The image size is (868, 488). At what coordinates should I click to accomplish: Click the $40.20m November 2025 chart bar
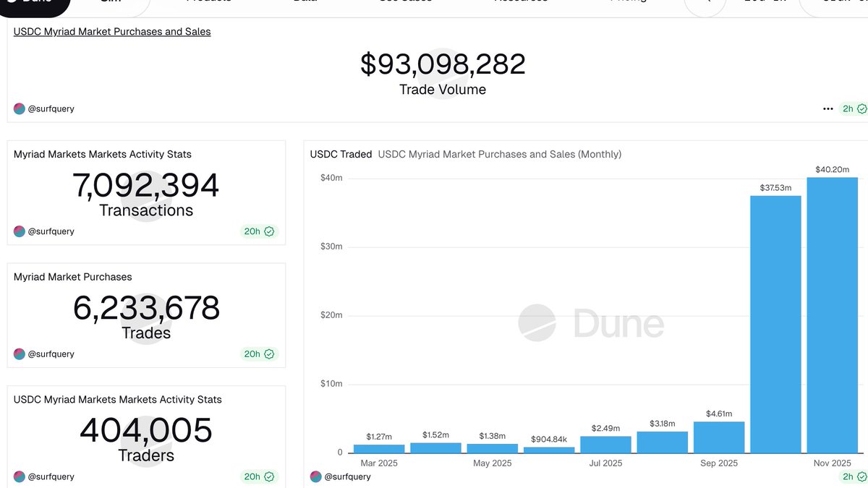pyautogui.click(x=832, y=318)
